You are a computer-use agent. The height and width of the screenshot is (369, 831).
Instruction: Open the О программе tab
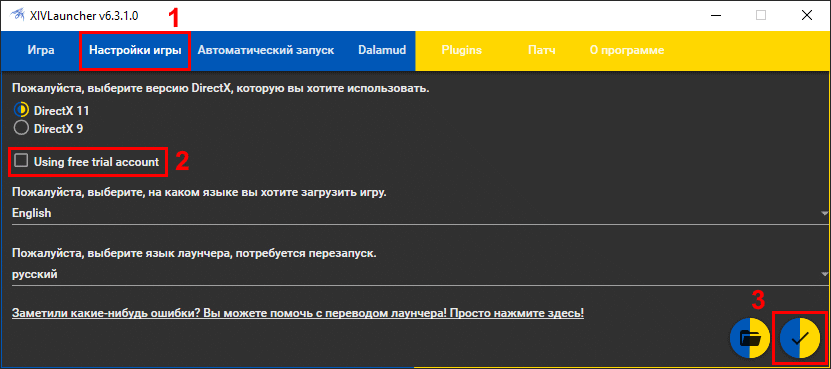(627, 50)
